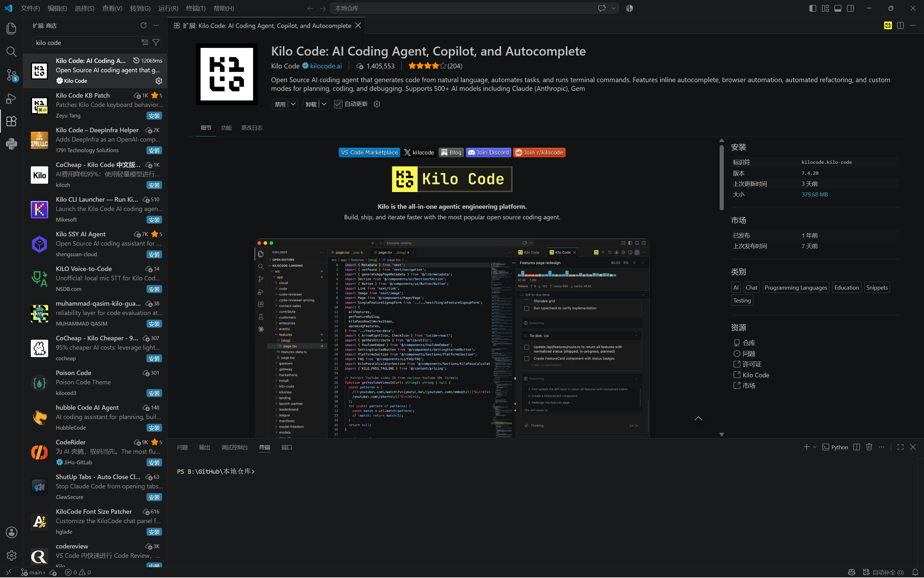
Task: Switch to the 输出 panel tab
Action: pos(205,447)
